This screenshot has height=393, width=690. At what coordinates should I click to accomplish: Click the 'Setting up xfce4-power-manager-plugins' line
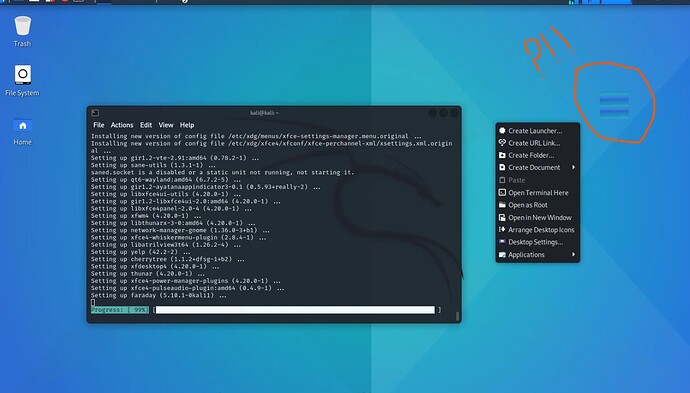[186, 281]
